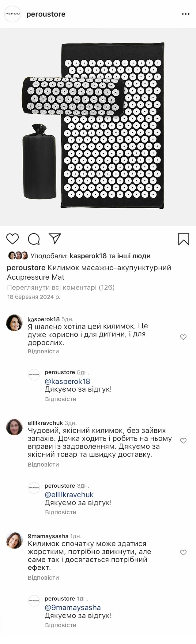
Task: Reply to kasperok18's comment
Action: click(x=43, y=351)
